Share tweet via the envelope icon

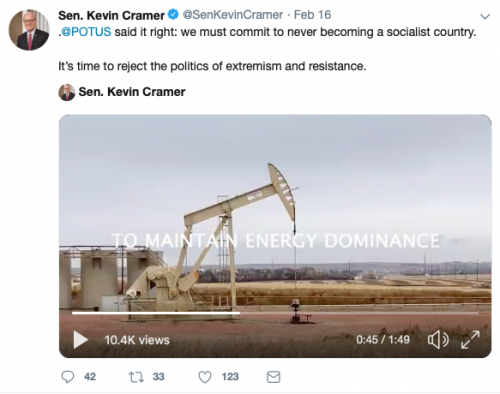(273, 377)
